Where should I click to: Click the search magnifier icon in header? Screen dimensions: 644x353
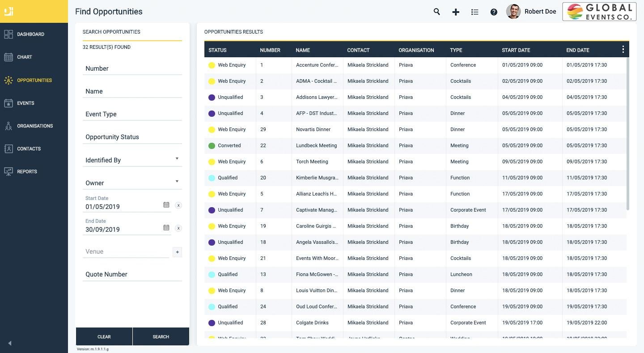(437, 12)
